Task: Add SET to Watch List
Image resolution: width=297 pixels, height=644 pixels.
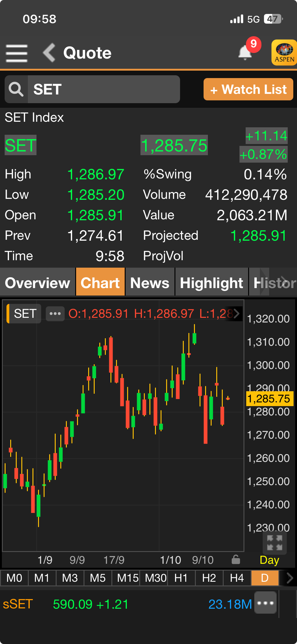Action: coord(248,90)
